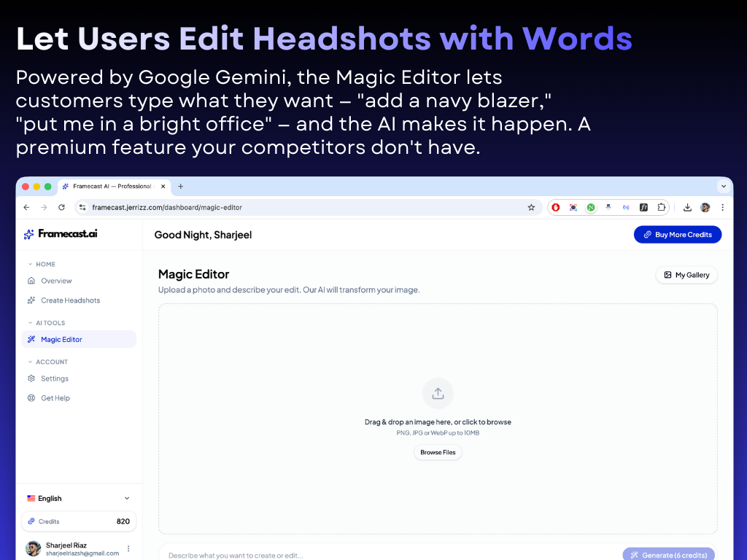Go to Overview in sidebar
Image resolution: width=747 pixels, height=560 pixels.
79,281
